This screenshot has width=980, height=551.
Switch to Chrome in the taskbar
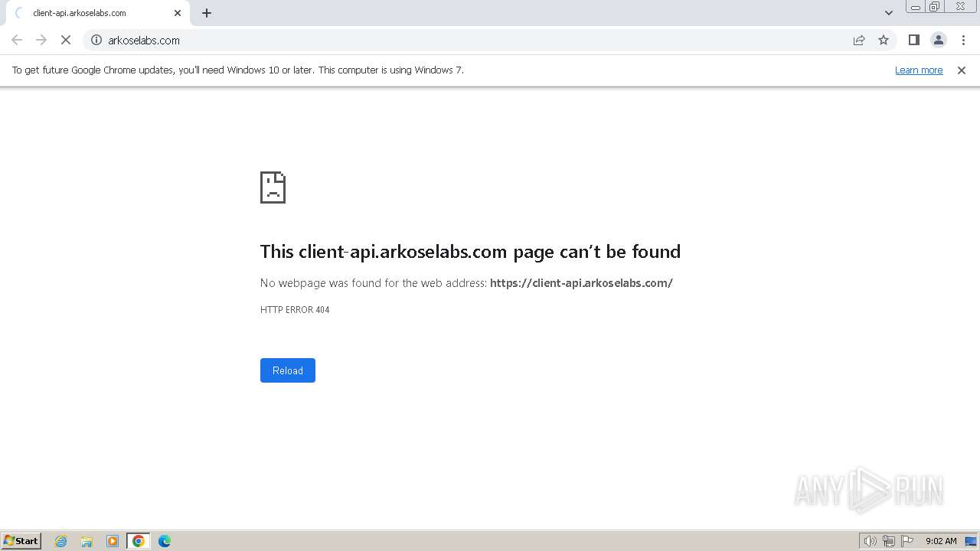point(139,541)
